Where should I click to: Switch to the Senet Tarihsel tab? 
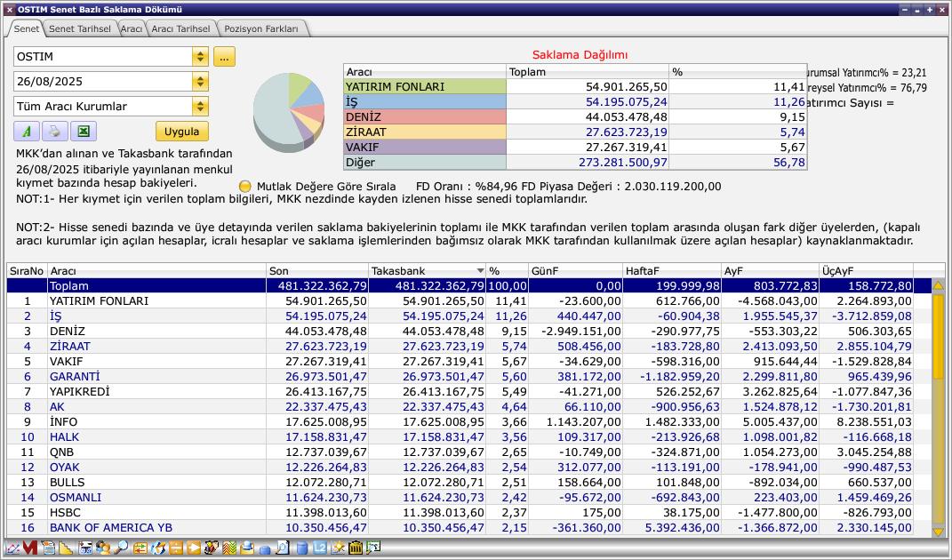click(79, 28)
